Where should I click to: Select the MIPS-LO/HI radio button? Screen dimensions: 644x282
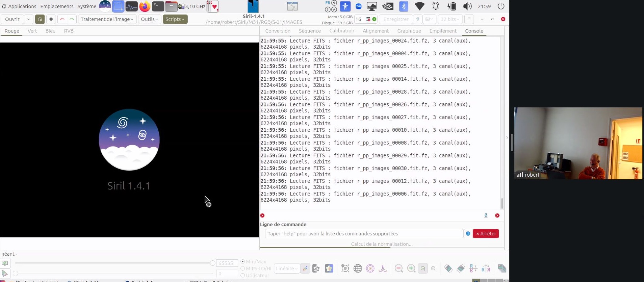click(242, 268)
